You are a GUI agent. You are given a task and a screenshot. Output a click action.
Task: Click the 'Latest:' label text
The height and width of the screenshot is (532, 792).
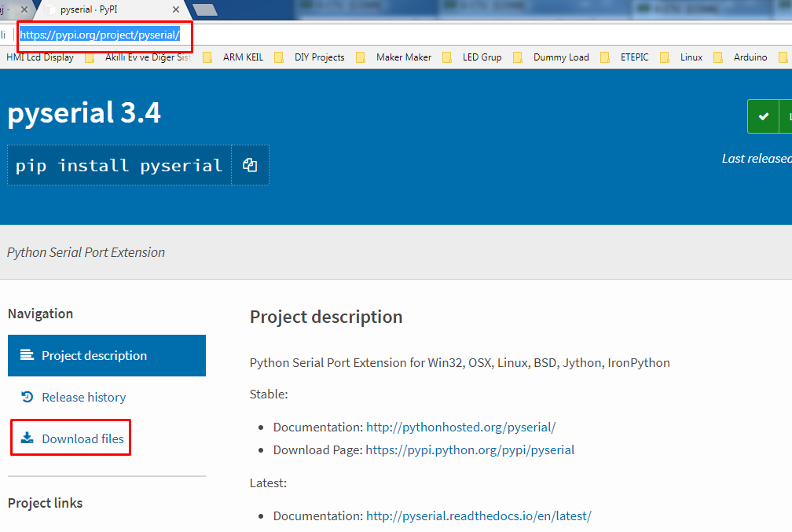click(268, 483)
